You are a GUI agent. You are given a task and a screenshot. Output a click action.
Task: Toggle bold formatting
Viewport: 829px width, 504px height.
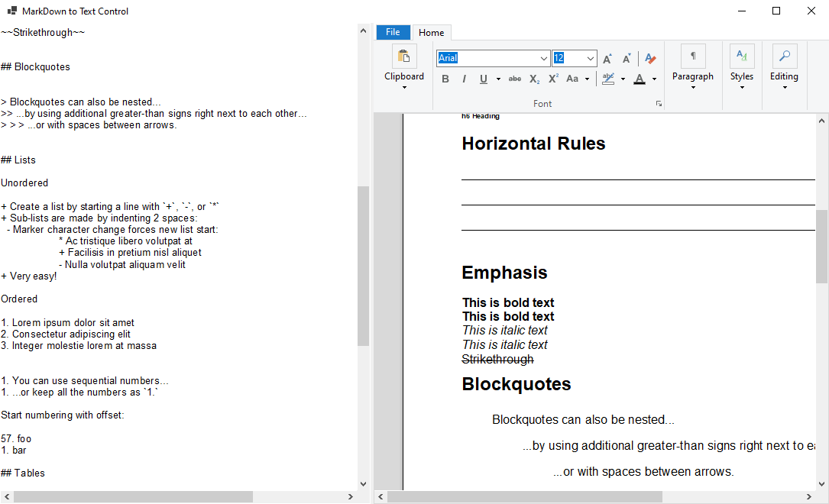tap(445, 78)
